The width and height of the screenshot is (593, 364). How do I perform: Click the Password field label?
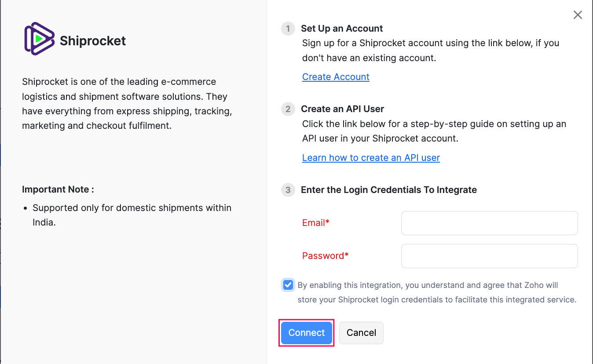(x=325, y=256)
